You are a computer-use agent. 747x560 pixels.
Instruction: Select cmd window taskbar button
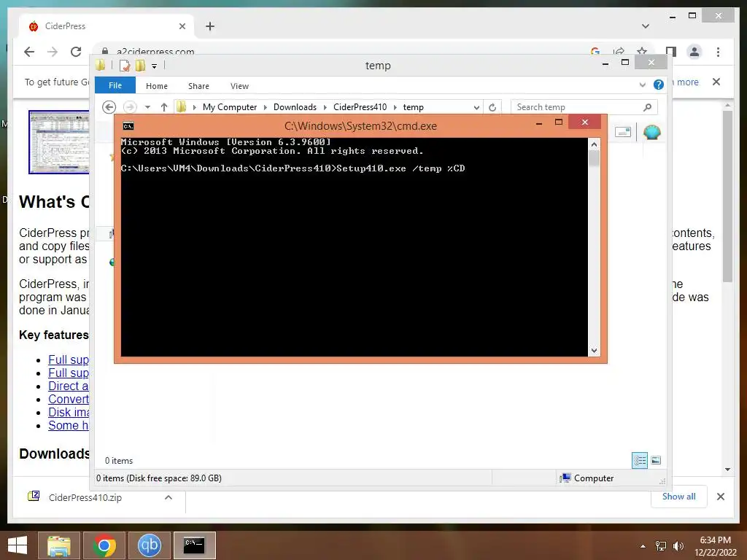coord(194,545)
